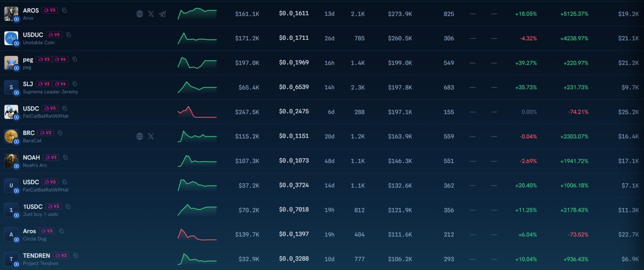Open the AROS X (Twitter) link
This screenshot has height=270, width=644.
(x=151, y=14)
